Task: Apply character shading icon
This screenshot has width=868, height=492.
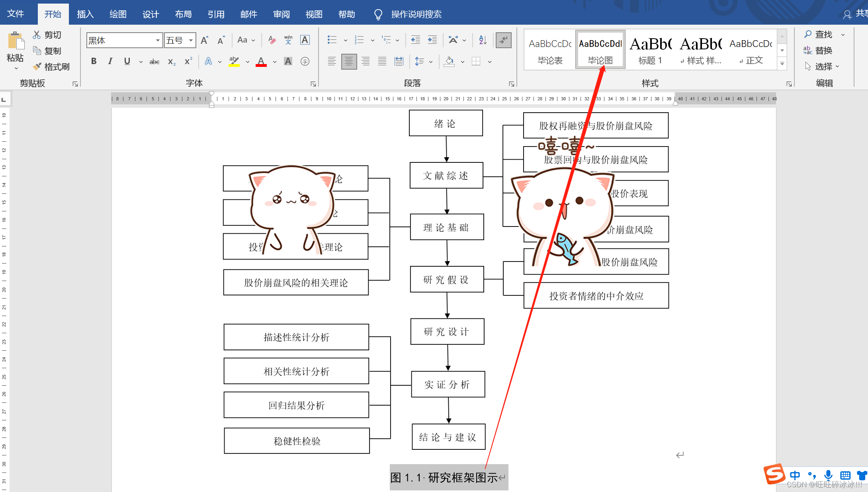Action: (288, 61)
